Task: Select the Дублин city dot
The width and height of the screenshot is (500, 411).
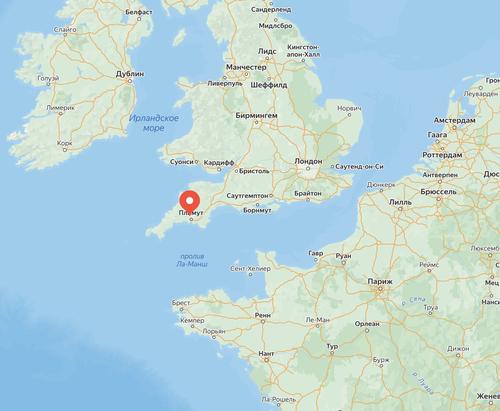Action: pos(130,81)
